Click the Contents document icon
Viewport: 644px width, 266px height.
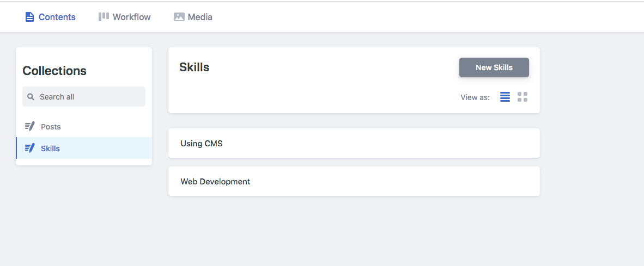coord(29,17)
